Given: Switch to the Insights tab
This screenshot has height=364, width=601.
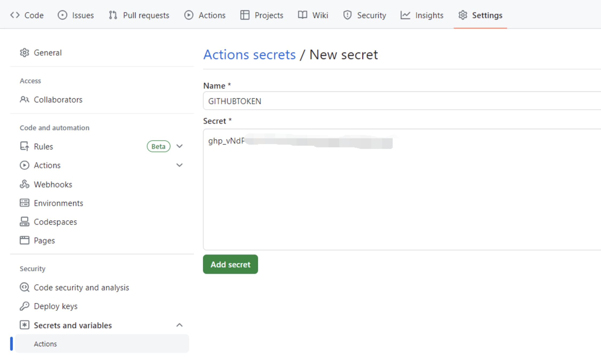Looking at the screenshot, I should (422, 15).
